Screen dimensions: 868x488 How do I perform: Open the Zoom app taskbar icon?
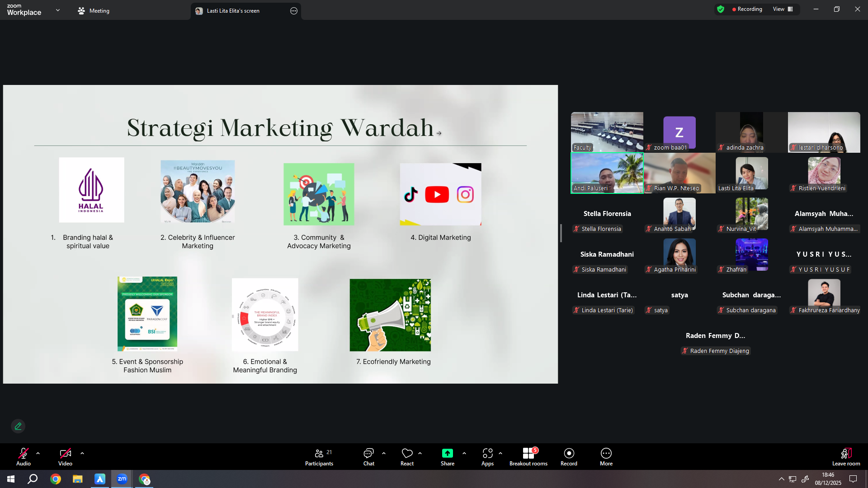click(x=122, y=479)
